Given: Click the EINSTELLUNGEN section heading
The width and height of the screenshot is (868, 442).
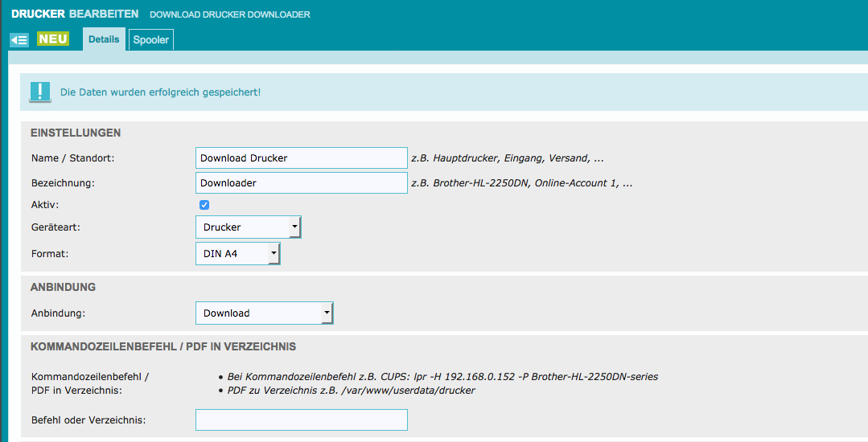Looking at the screenshot, I should coord(76,133).
